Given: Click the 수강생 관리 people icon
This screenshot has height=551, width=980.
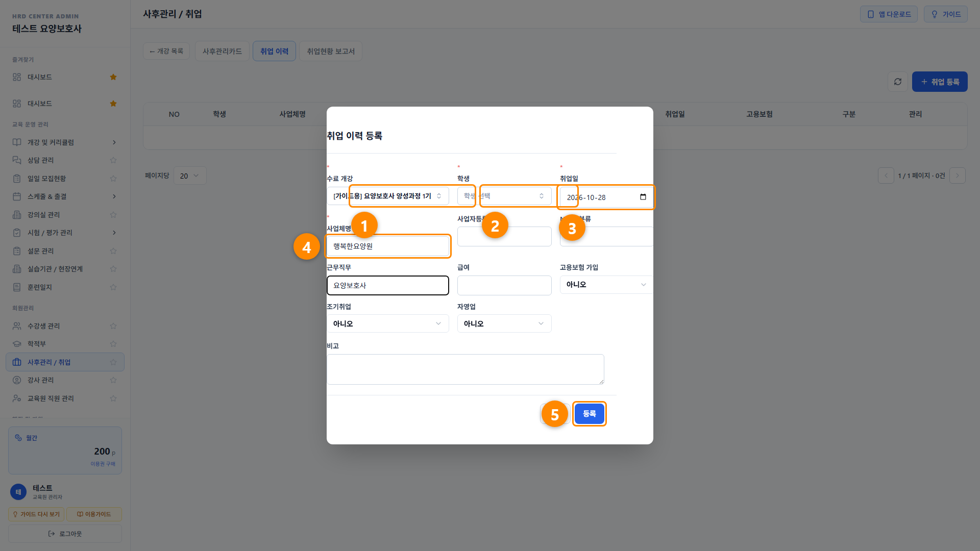Looking at the screenshot, I should (x=17, y=326).
